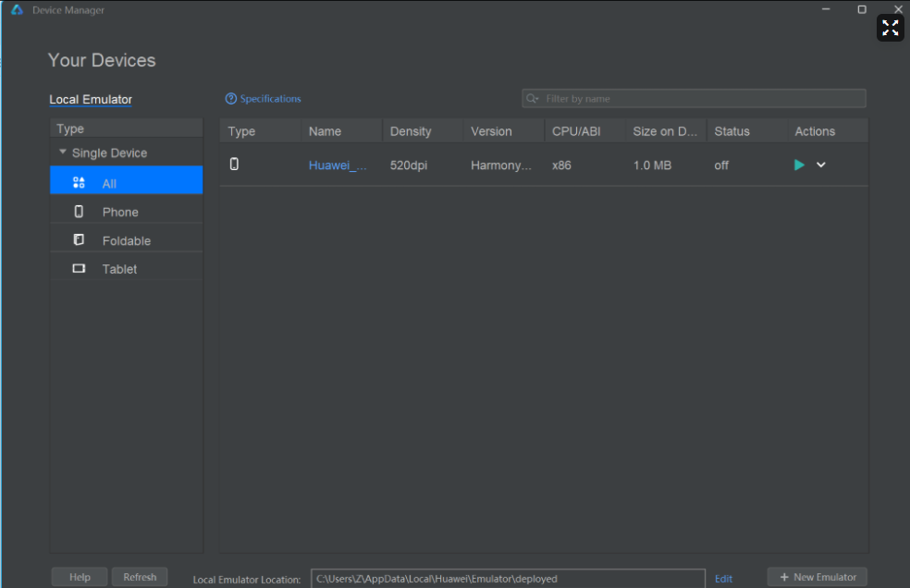Open the actions dropdown for Huawei emulator
This screenshot has width=910, height=588.
[x=820, y=165]
